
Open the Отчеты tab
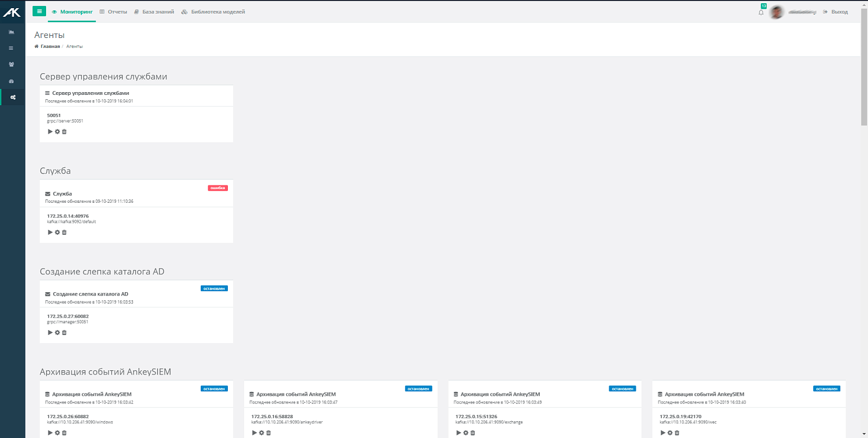113,12
